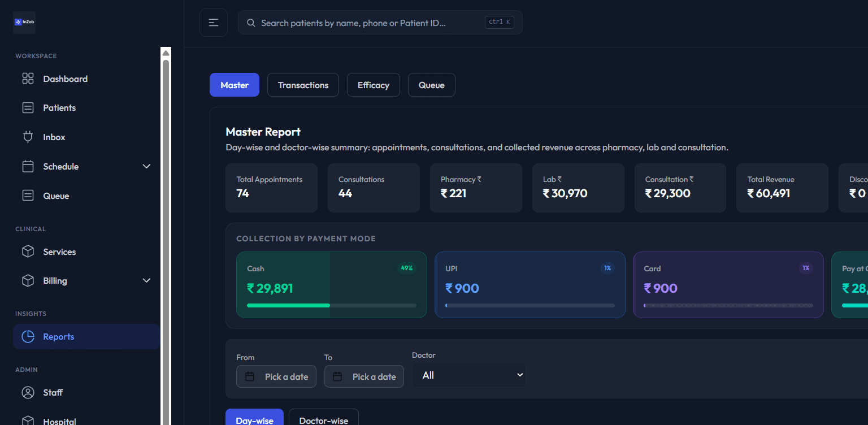Click the Card payment ₹ 900 amount
This screenshot has height=425, width=868.
(x=661, y=288)
